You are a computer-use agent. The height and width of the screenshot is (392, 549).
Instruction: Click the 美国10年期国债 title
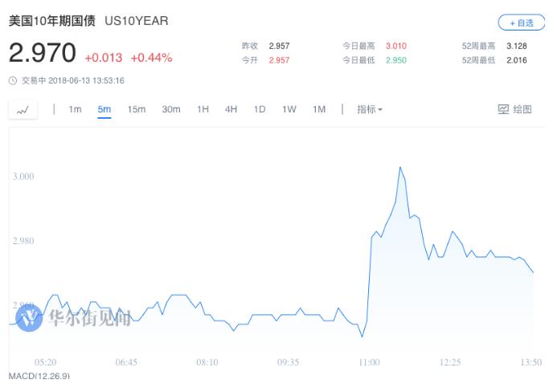pyautogui.click(x=53, y=21)
